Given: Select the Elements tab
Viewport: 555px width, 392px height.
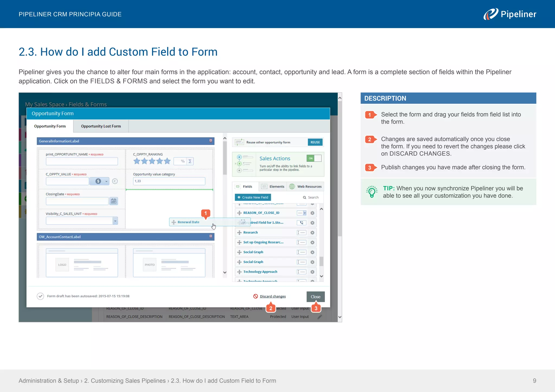Looking at the screenshot, I should (x=273, y=187).
